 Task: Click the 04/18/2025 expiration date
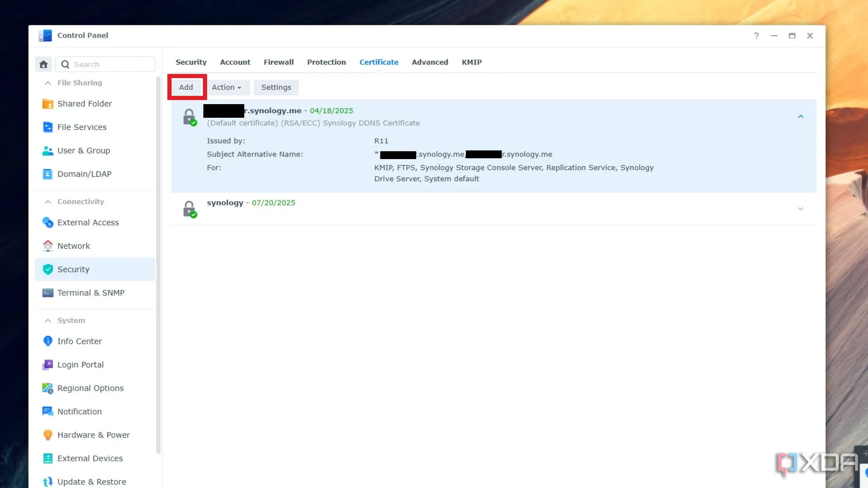pyautogui.click(x=331, y=110)
